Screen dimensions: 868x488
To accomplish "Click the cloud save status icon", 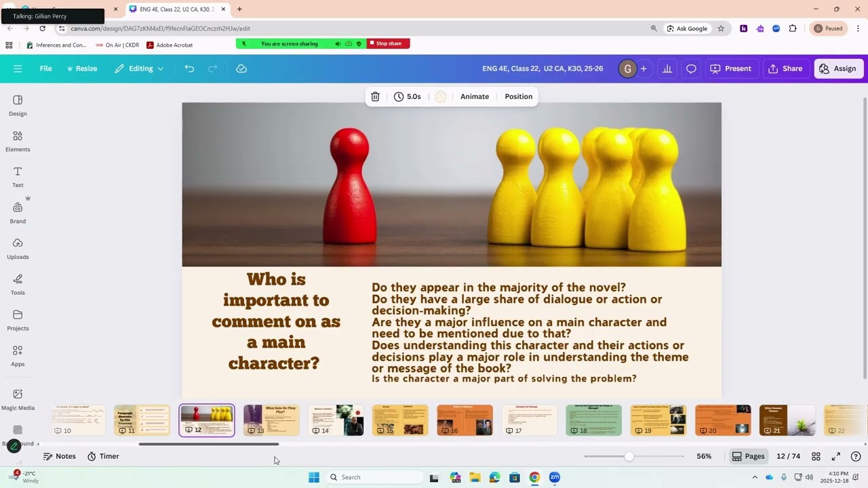I will 241,68.
